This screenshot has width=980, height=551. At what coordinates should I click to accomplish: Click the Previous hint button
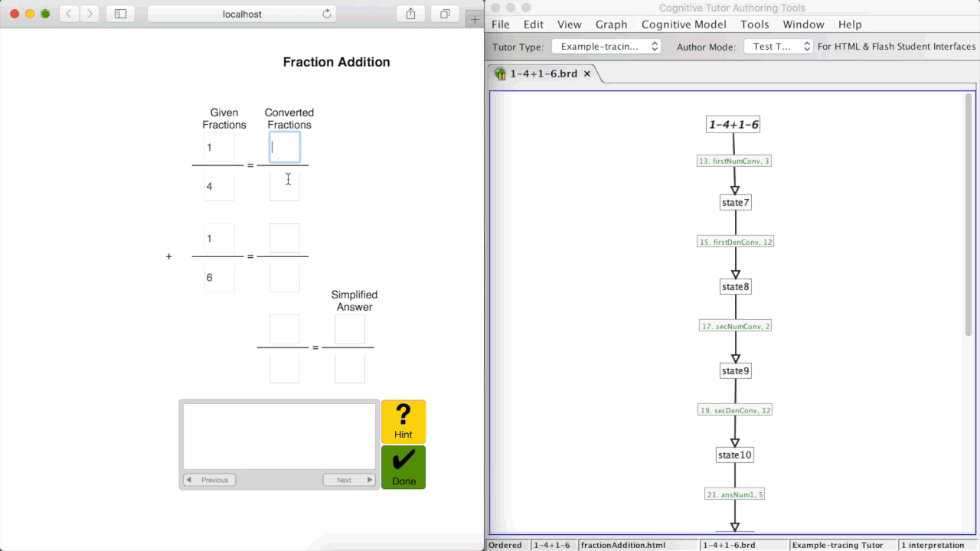[x=210, y=480]
